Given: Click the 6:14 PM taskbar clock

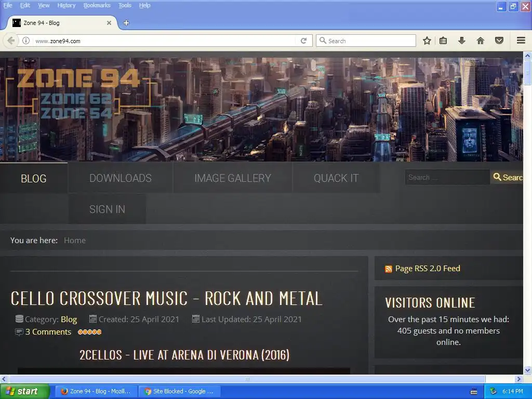Looking at the screenshot, I should coord(512,391).
